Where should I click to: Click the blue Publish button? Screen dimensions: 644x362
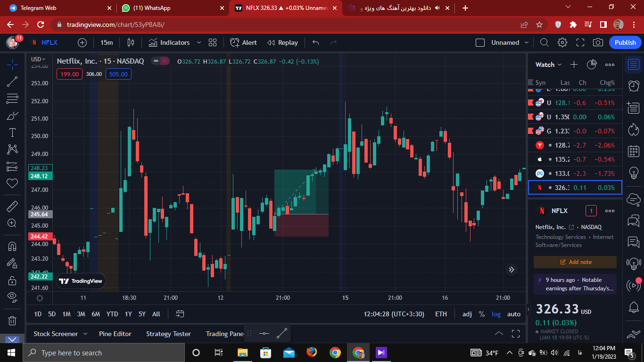625,42
